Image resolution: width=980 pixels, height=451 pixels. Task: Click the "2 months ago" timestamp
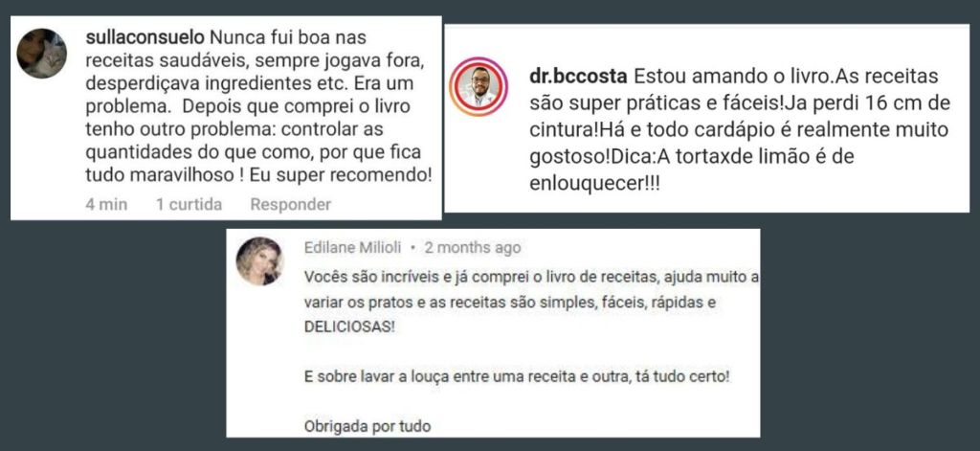[473, 248]
